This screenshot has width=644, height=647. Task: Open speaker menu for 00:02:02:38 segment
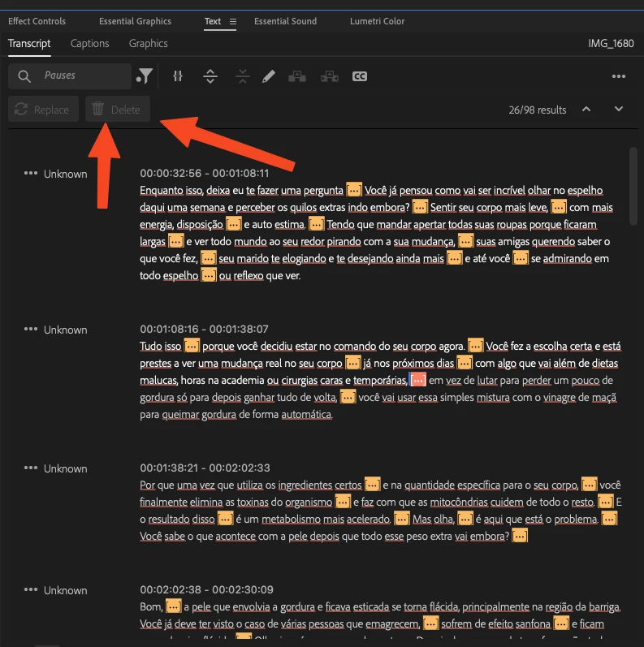click(31, 589)
